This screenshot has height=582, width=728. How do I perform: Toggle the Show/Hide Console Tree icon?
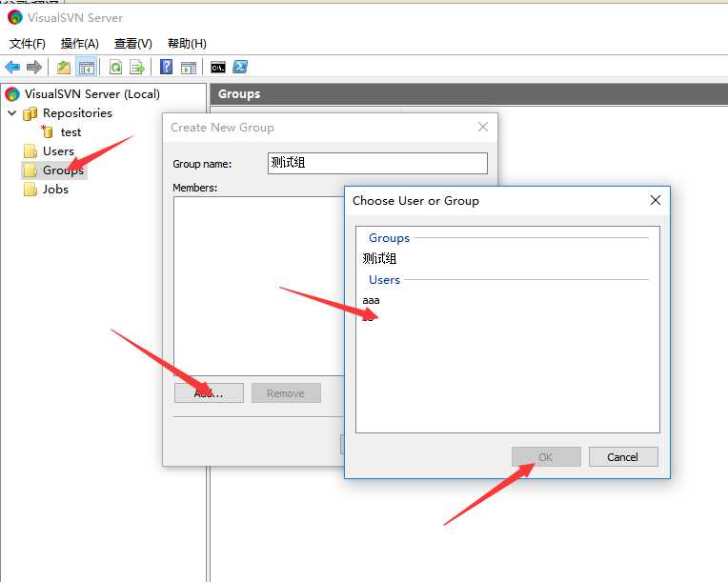point(87,68)
